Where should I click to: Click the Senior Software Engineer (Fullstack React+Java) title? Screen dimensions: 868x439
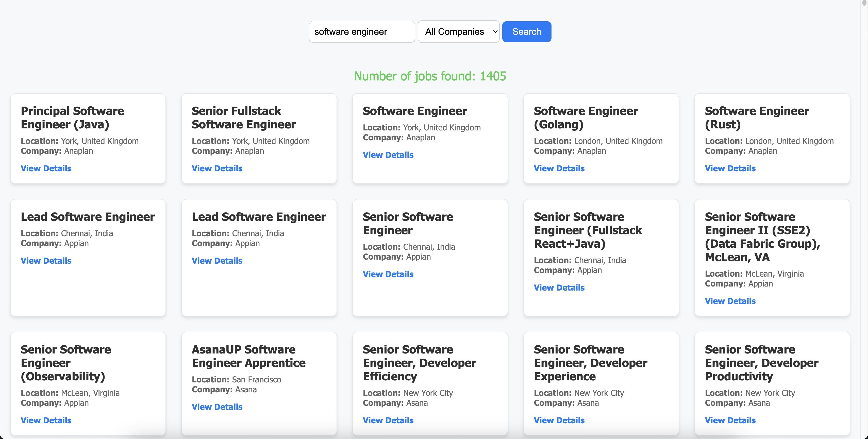coord(588,230)
